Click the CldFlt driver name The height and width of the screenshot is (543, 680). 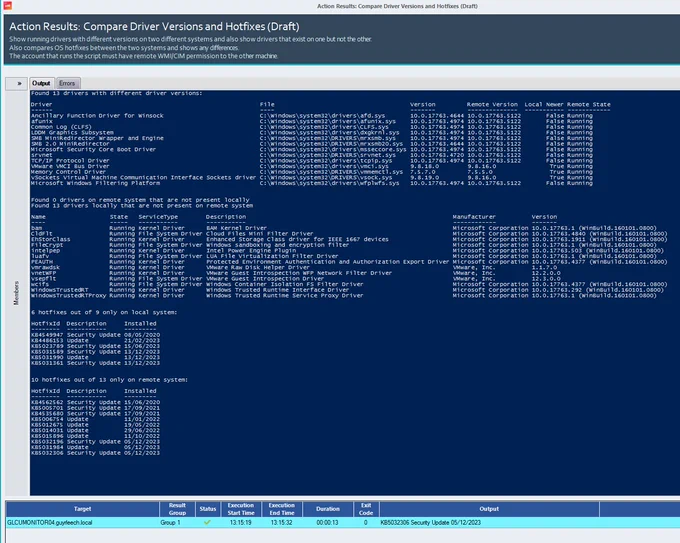pyautogui.click(x=42, y=234)
